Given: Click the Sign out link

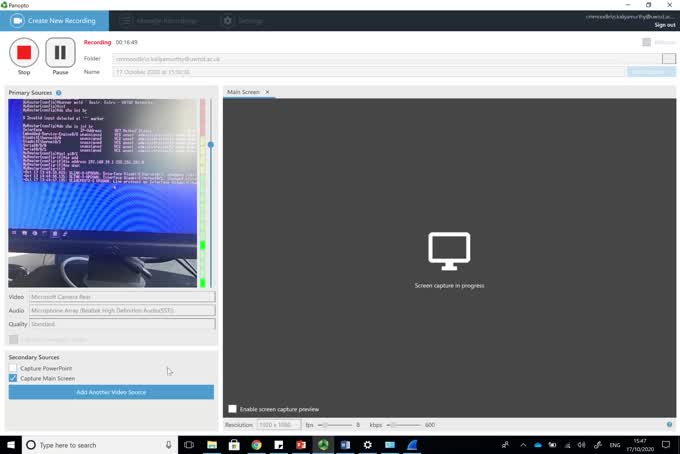Looking at the screenshot, I should pyautogui.click(x=664, y=25).
